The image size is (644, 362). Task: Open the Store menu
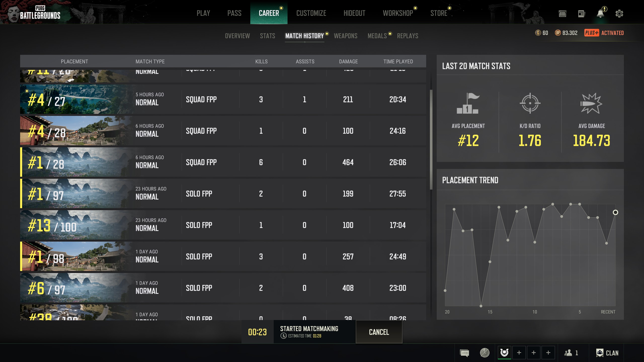tap(438, 13)
